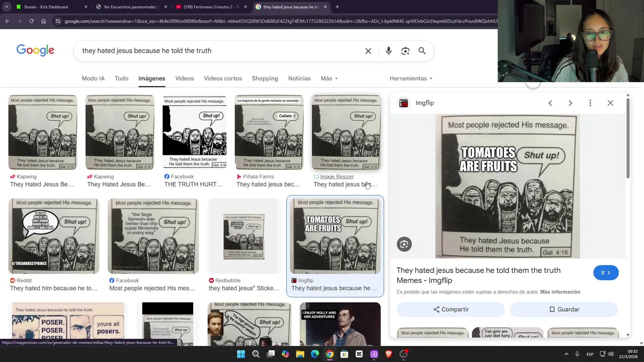Viewport: 644px width, 362px height.
Task: Open the first Kapwing meme thumbnail
Action: click(43, 132)
